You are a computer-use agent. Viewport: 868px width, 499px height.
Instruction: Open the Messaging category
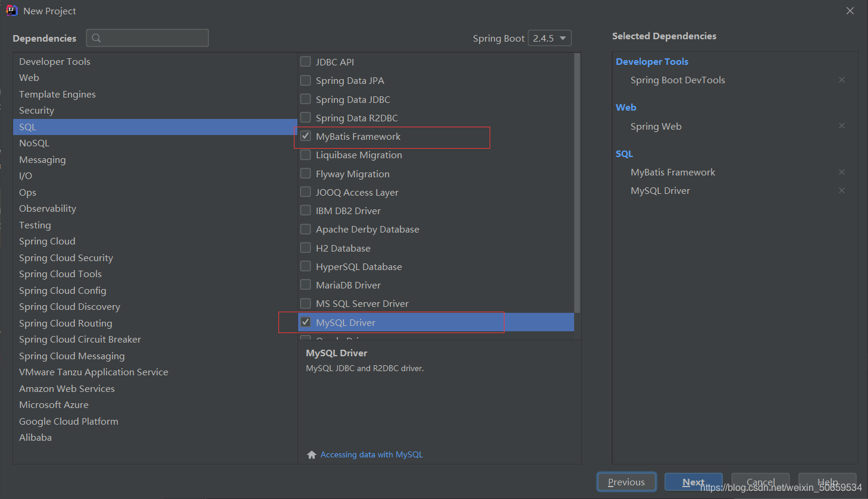tap(155, 159)
